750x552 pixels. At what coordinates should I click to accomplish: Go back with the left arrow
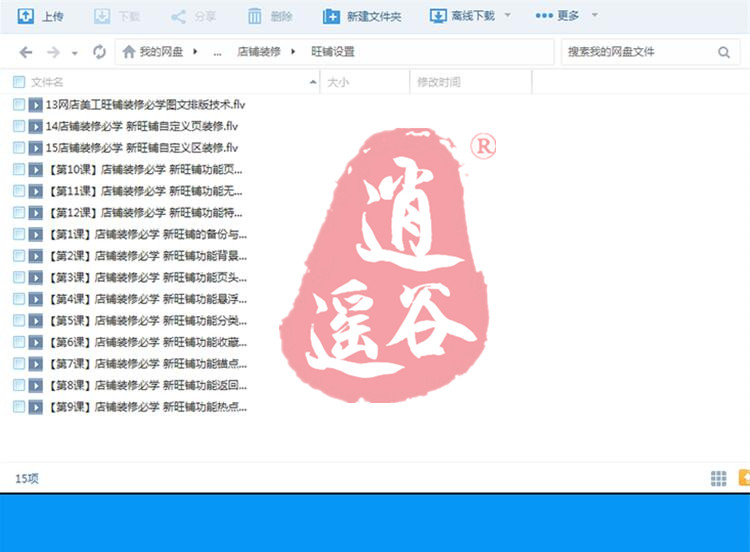point(26,52)
